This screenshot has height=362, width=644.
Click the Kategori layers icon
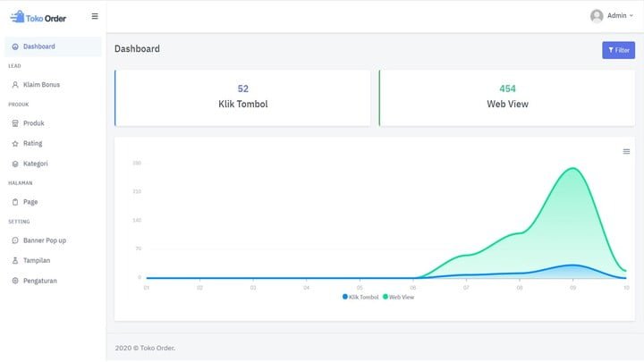pos(15,164)
